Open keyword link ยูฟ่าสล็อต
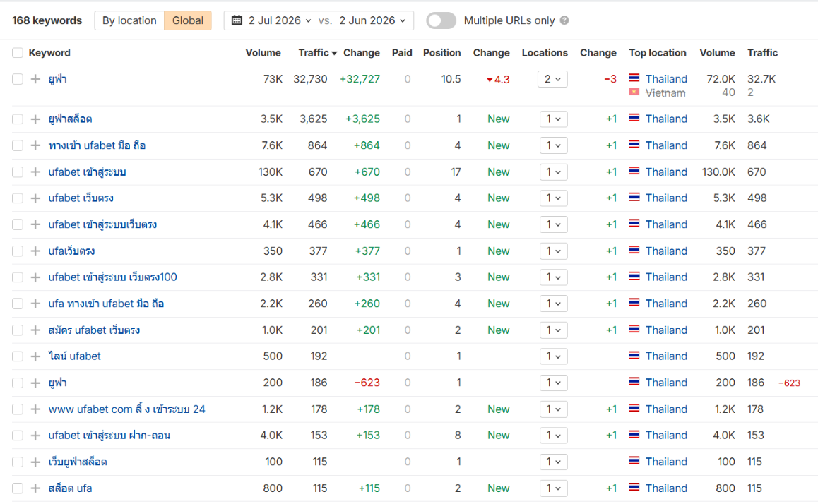 pyautogui.click(x=71, y=119)
